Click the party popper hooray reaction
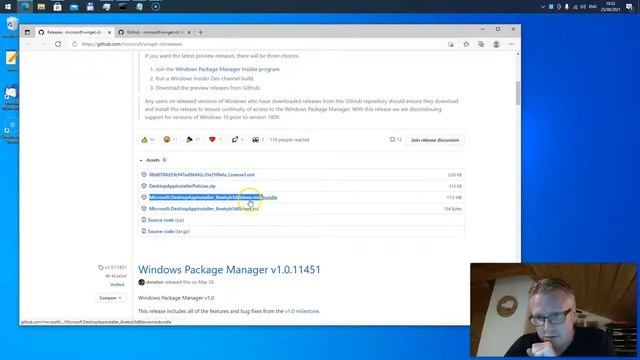This screenshot has width=640, height=360. [193, 140]
